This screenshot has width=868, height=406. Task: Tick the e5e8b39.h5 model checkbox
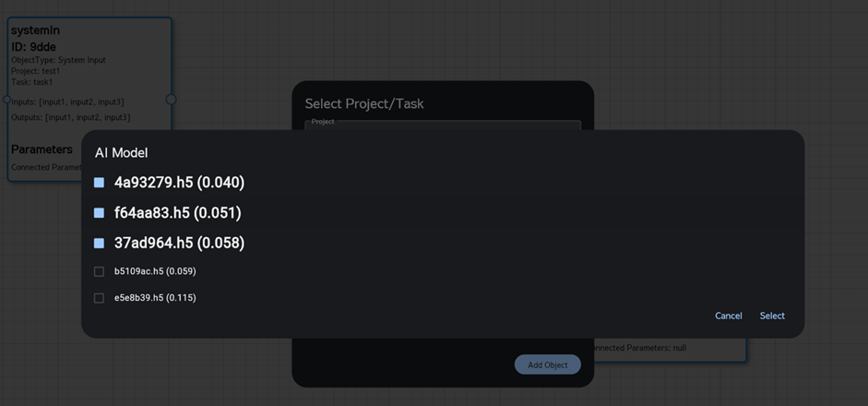pos(99,298)
